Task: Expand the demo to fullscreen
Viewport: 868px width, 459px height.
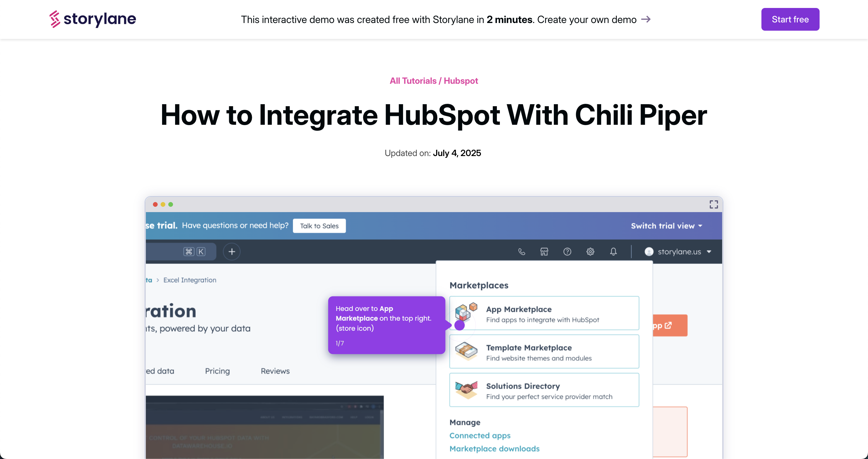Action: (714, 204)
